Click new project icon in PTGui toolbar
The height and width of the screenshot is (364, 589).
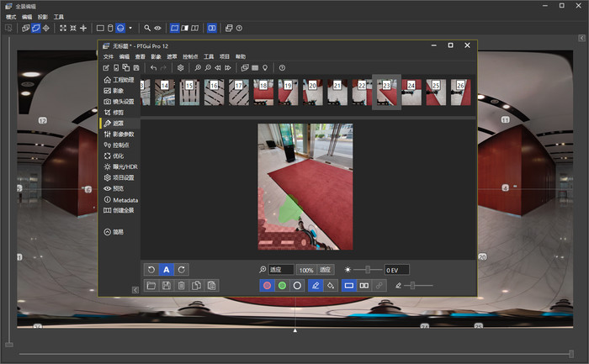coord(106,68)
